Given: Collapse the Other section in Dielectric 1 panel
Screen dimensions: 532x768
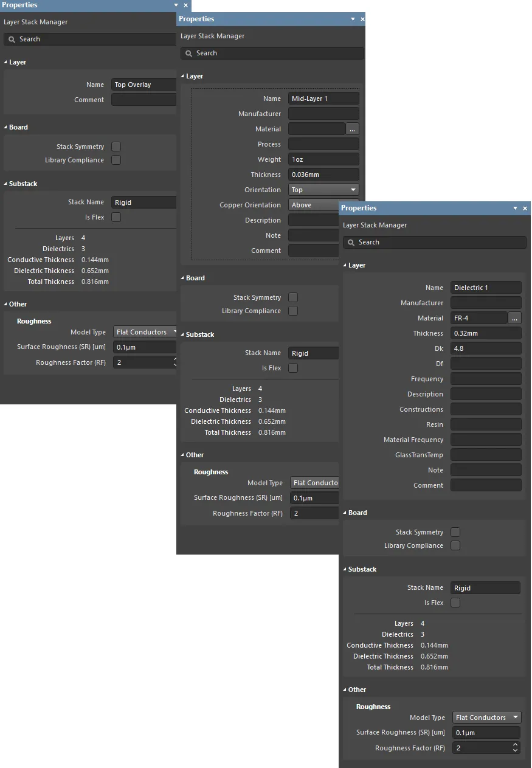Looking at the screenshot, I should point(345,690).
